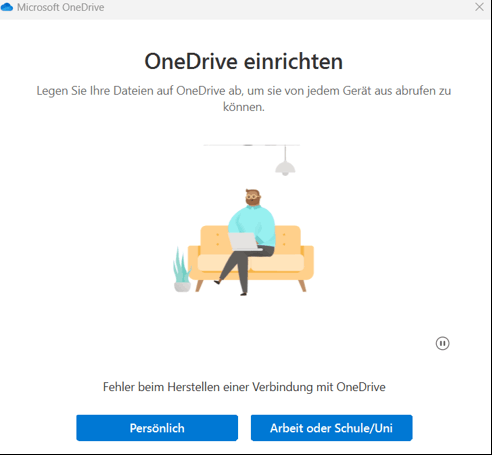The width and height of the screenshot is (492, 455).
Task: Choose the Persönlich account button
Action: [157, 428]
